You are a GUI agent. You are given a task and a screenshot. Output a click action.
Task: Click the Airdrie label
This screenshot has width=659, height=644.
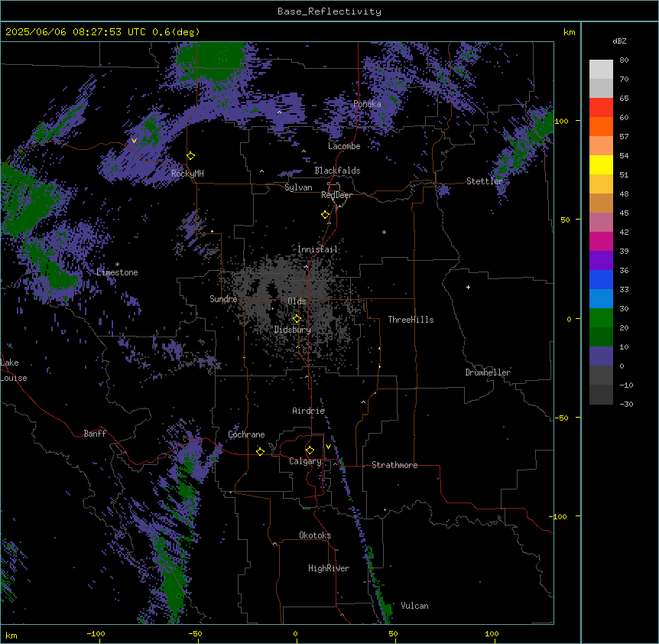point(309,411)
